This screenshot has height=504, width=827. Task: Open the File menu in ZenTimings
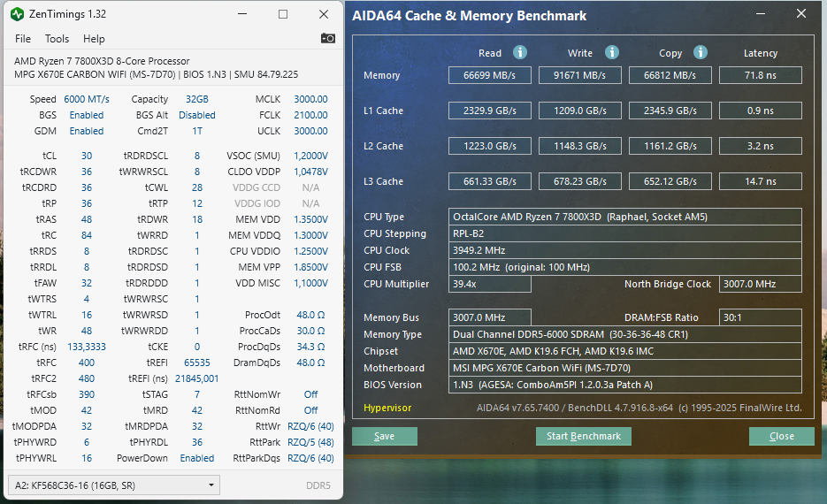(x=23, y=39)
